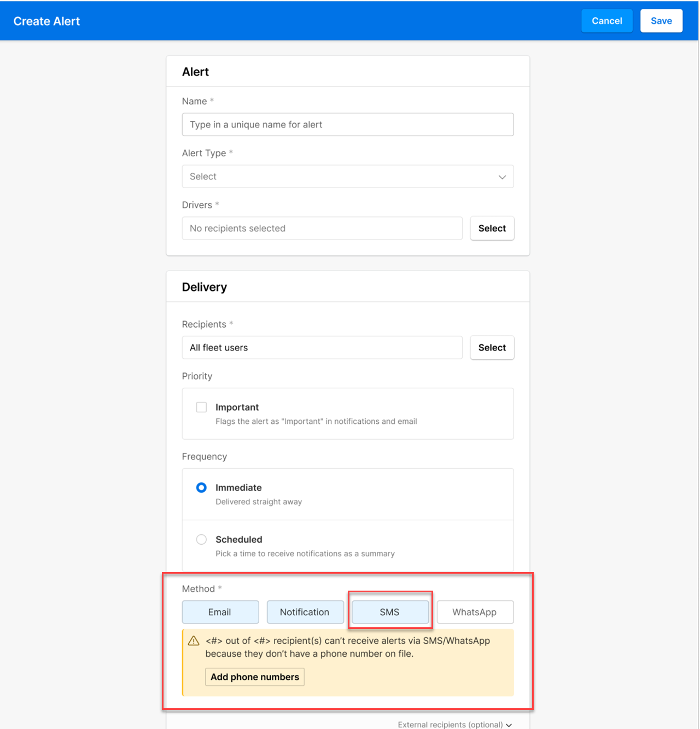The image size is (700, 729).
Task: Click the Drivers recipients field
Action: point(322,229)
